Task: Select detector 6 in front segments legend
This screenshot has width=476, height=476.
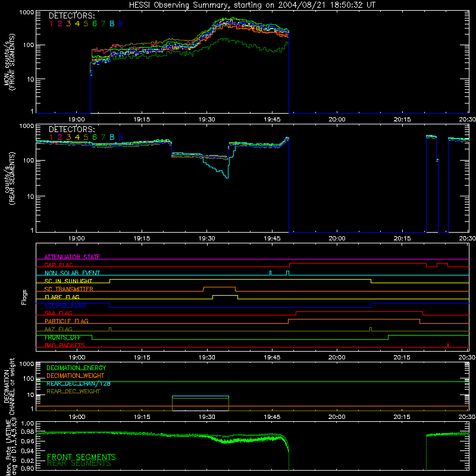Action: click(x=95, y=24)
